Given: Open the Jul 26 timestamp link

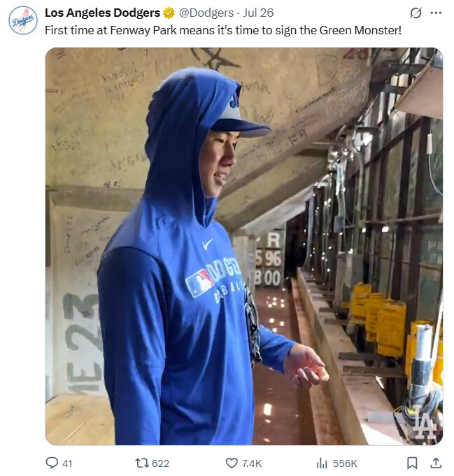Looking at the screenshot, I should (x=258, y=13).
